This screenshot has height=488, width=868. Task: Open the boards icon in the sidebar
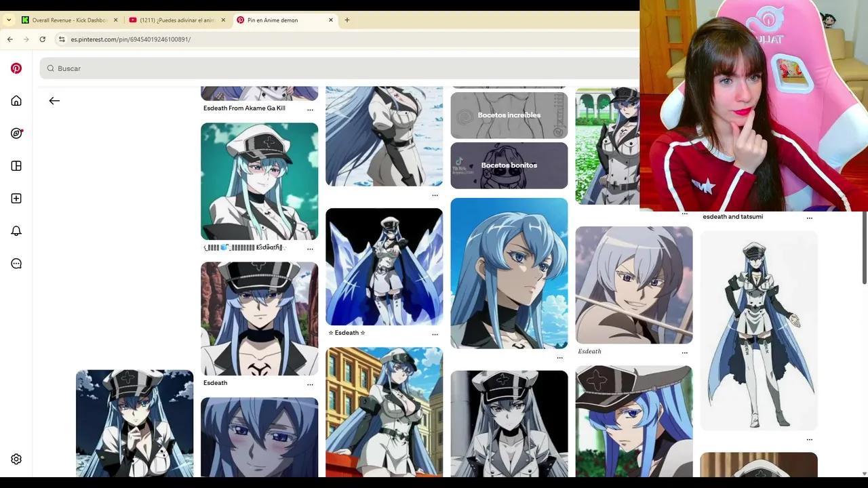tap(16, 166)
